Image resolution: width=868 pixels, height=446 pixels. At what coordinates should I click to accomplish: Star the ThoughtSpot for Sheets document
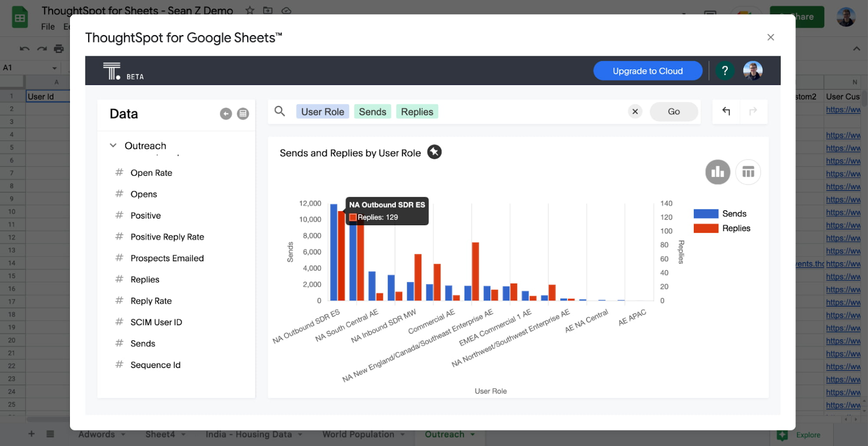point(250,10)
